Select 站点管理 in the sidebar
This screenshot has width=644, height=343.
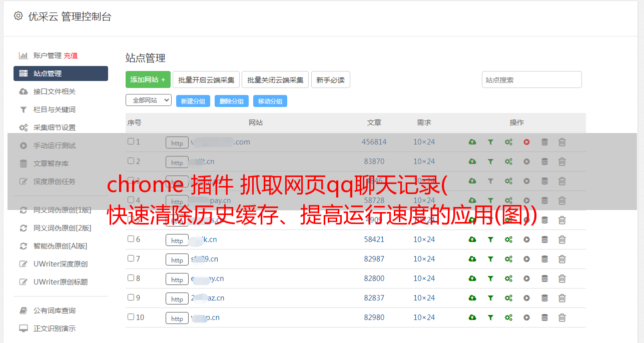61,73
